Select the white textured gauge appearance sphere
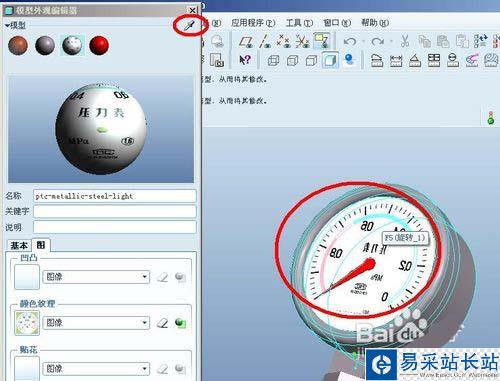Image resolution: width=500 pixels, height=381 pixels. [x=72, y=45]
